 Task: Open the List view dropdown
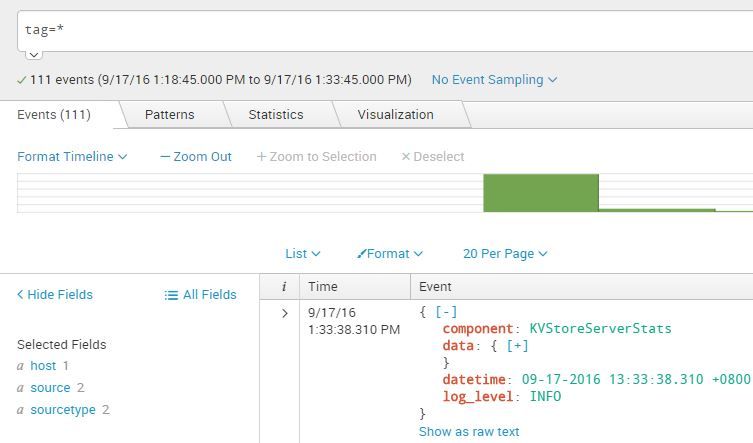[x=303, y=254]
